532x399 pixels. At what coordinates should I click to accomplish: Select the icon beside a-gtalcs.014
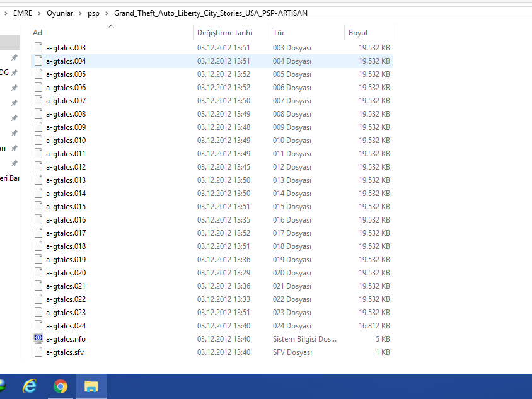click(x=38, y=194)
